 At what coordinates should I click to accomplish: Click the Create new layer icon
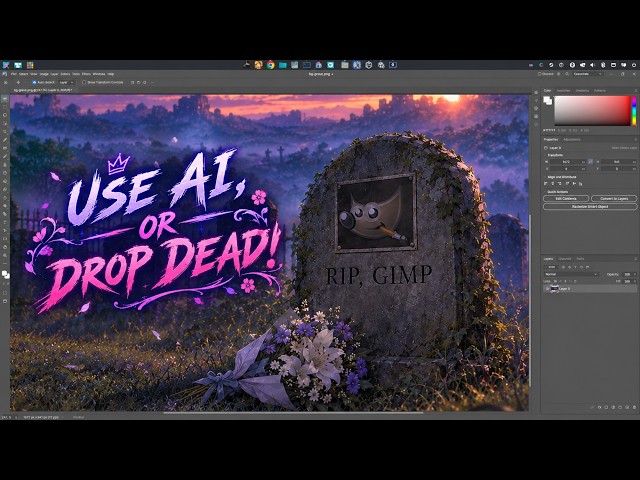tap(627, 407)
